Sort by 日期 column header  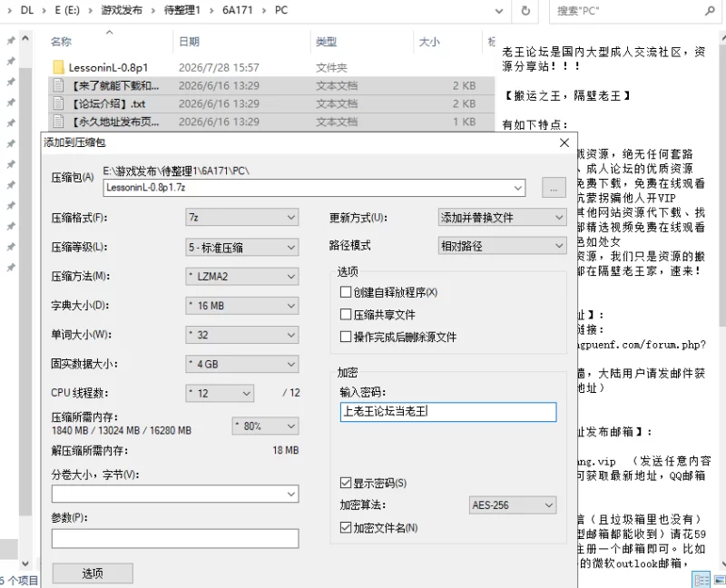[189, 42]
